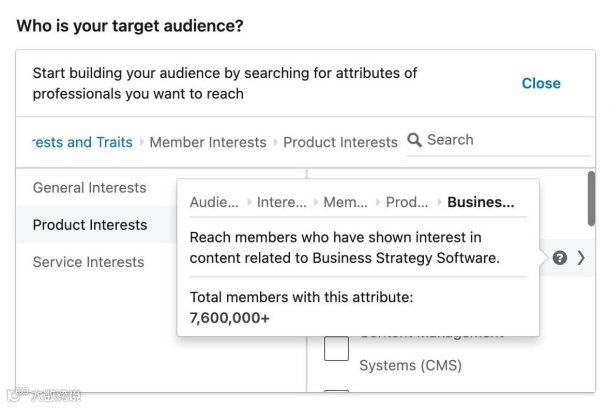Close the audience attribute panel
Screen dimensions: 609x408
point(541,84)
